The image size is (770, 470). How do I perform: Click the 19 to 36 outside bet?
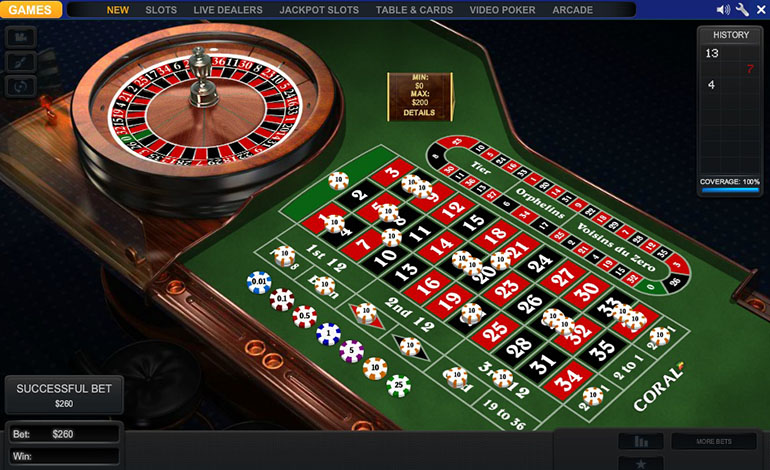pyautogui.click(x=504, y=415)
